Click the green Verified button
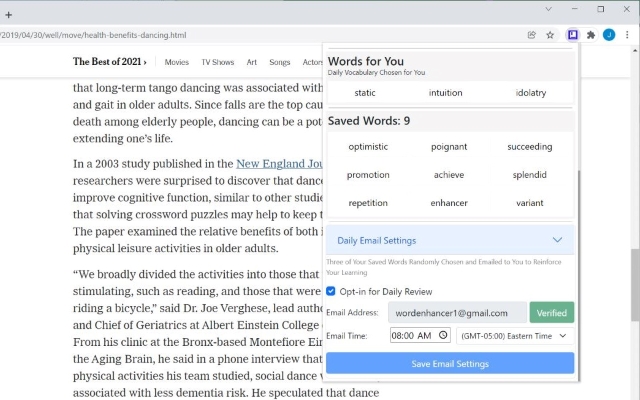Viewport: 640px width, 400px height. click(x=551, y=313)
